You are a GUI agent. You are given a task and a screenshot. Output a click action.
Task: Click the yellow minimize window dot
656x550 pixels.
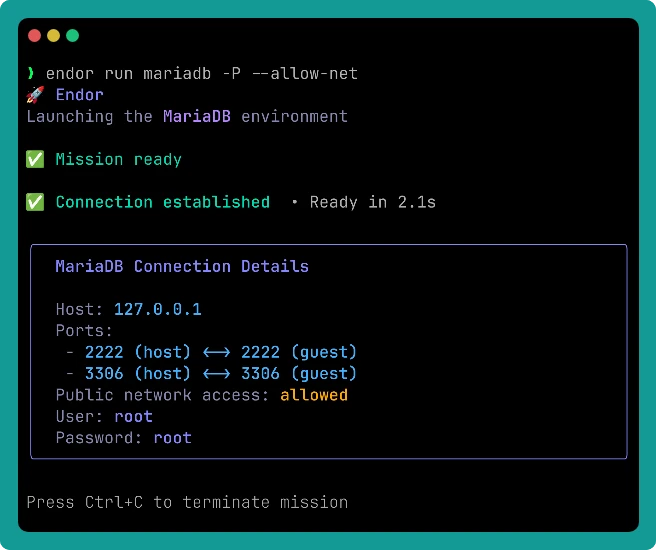coord(54,36)
